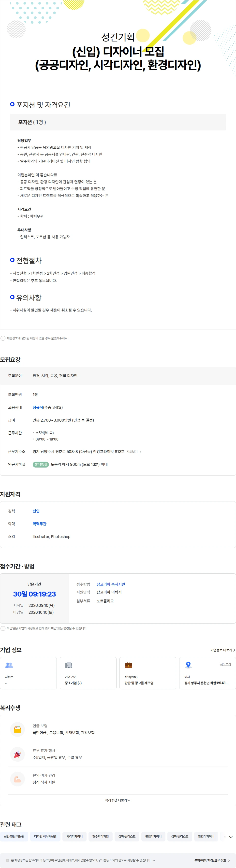The height and width of the screenshot is (868, 236).
Task: Click 경기 양주시 은현면 address text
Action: point(206,683)
